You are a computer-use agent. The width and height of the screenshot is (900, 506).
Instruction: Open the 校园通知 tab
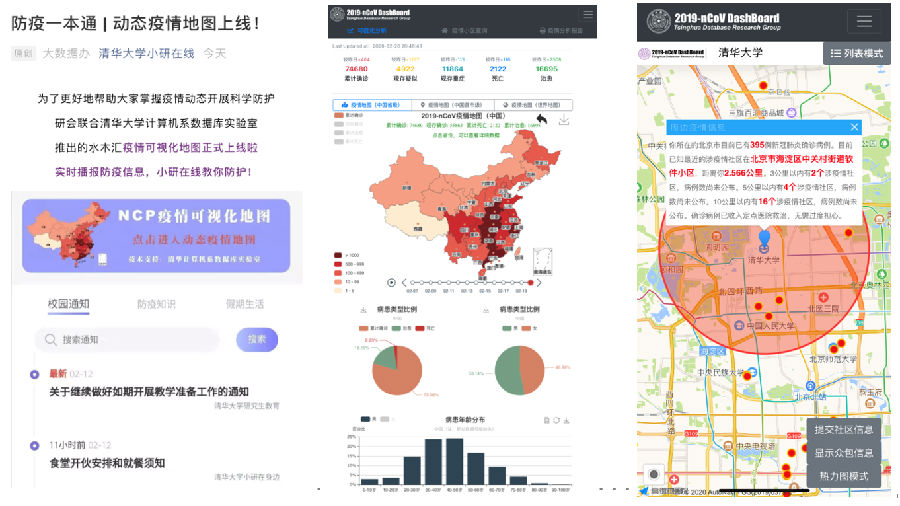[68, 304]
